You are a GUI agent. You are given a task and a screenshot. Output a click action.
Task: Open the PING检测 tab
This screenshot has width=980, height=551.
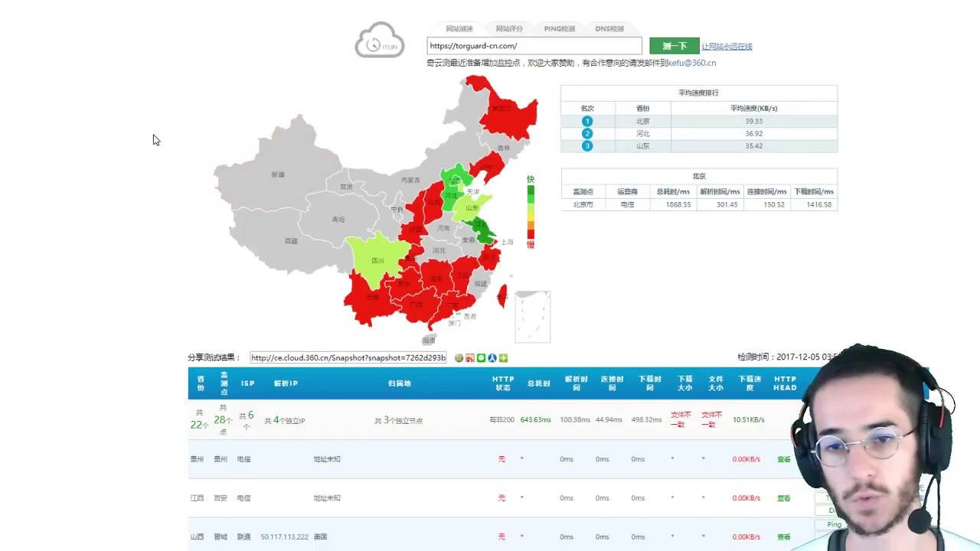559,28
